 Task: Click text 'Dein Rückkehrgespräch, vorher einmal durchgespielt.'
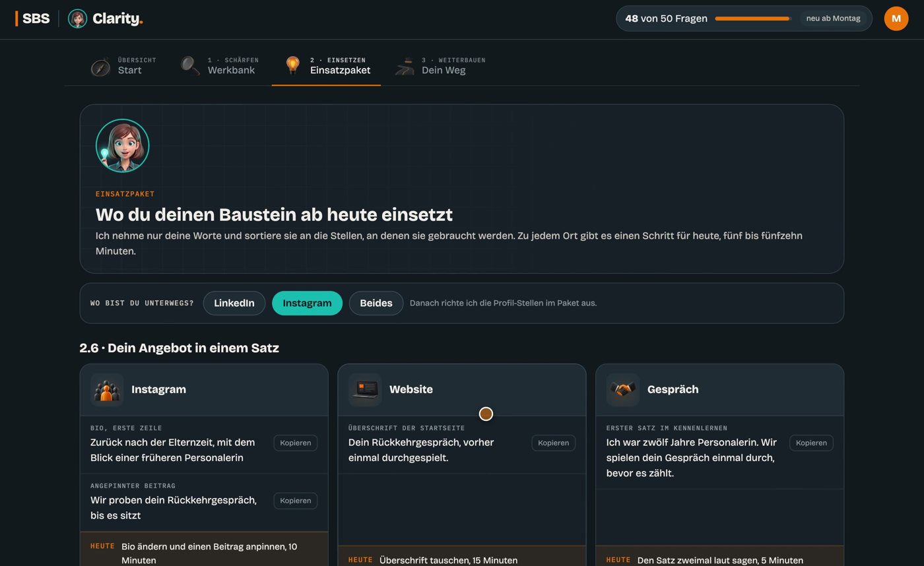pos(421,450)
